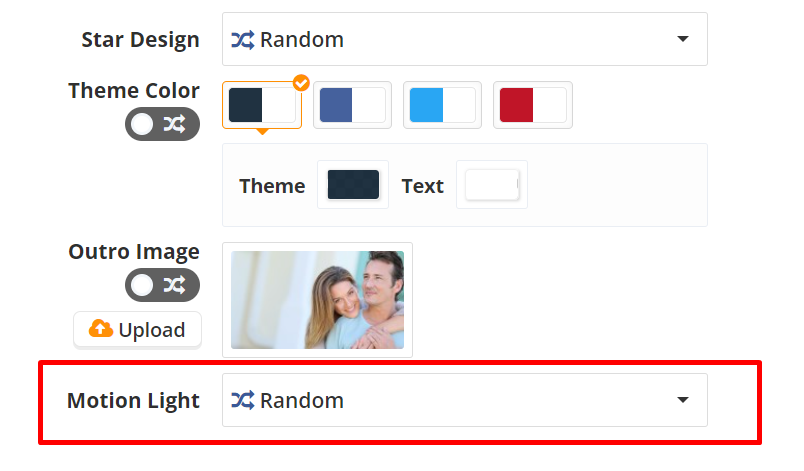Toggle Theme Color random switch

162,124
